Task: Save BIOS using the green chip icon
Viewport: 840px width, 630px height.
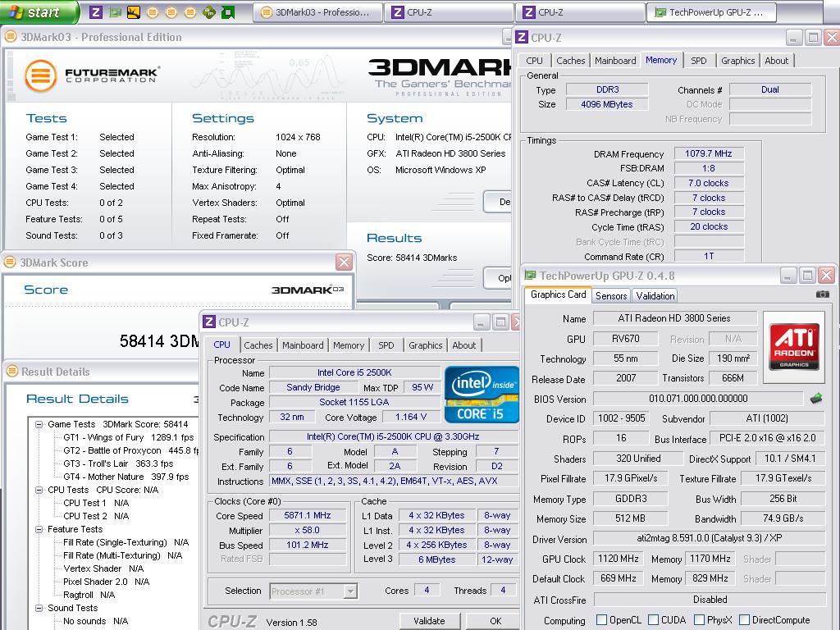Action: (816, 399)
